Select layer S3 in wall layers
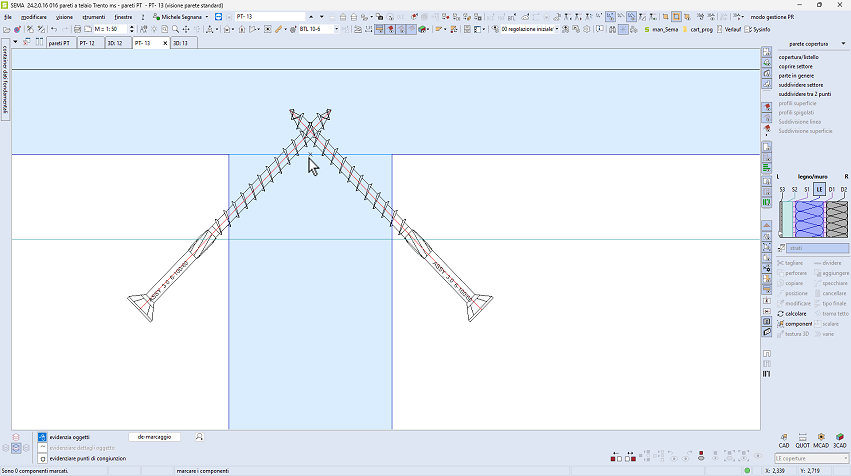 pyautogui.click(x=782, y=189)
